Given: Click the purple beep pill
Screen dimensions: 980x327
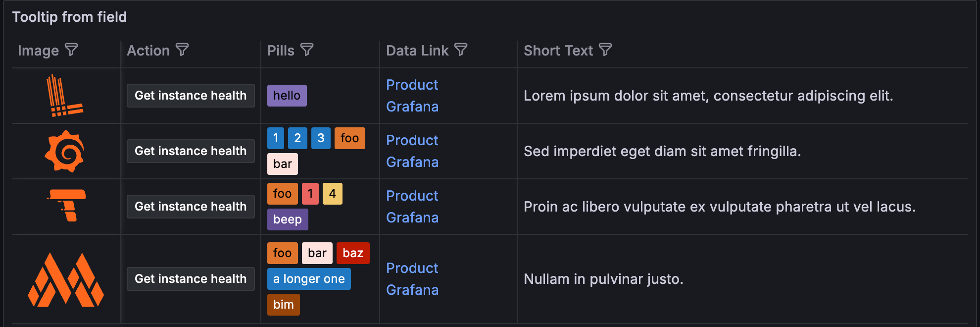Looking at the screenshot, I should 287,219.
